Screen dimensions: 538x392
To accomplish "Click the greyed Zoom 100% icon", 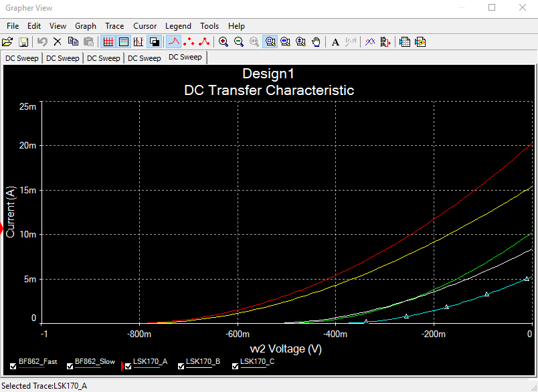I will (254, 42).
